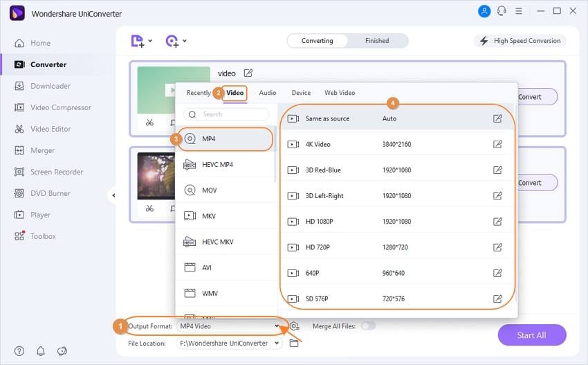
Task: Select the Converter sidebar item
Action: coord(56,64)
